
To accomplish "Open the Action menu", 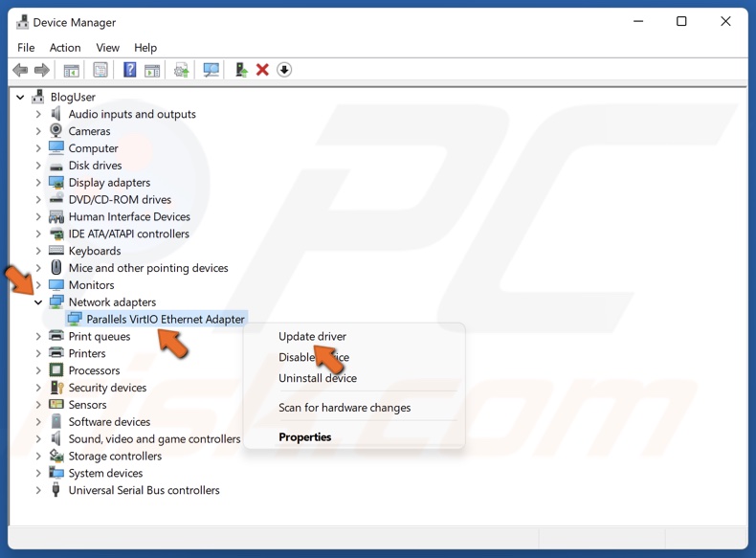I will [65, 48].
